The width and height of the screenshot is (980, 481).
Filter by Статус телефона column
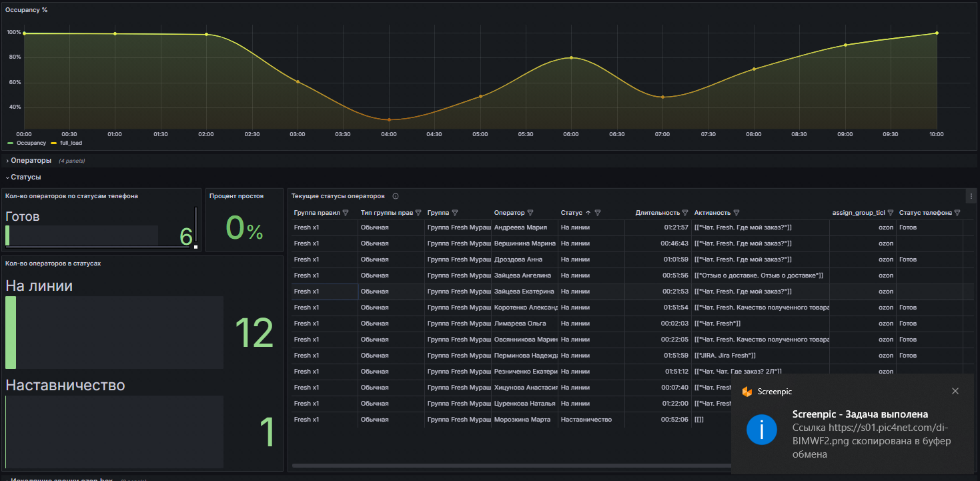[x=957, y=213]
